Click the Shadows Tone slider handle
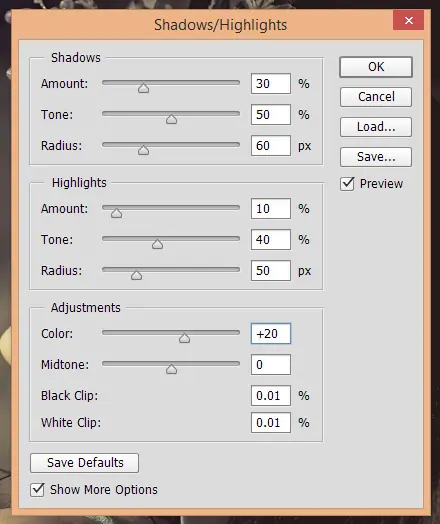This screenshot has height=524, width=440. pos(171,119)
